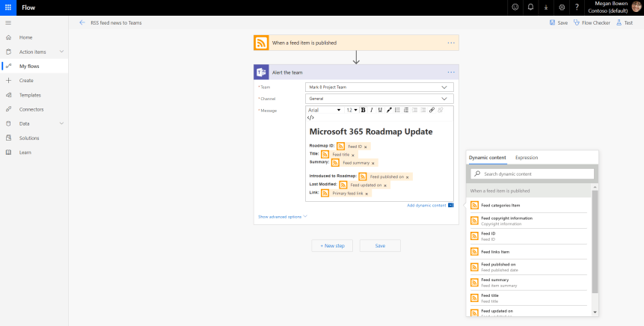Click the New step button
The width and height of the screenshot is (644, 326).
(x=331, y=245)
